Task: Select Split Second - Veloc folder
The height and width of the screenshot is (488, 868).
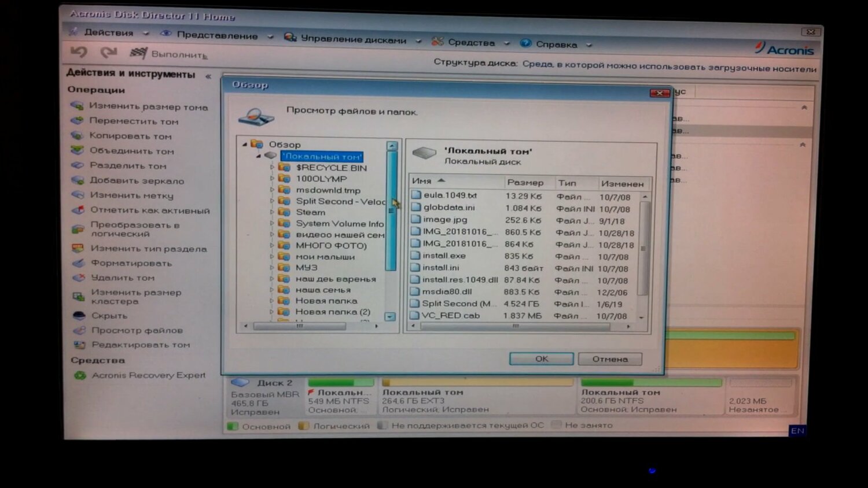Action: (340, 201)
